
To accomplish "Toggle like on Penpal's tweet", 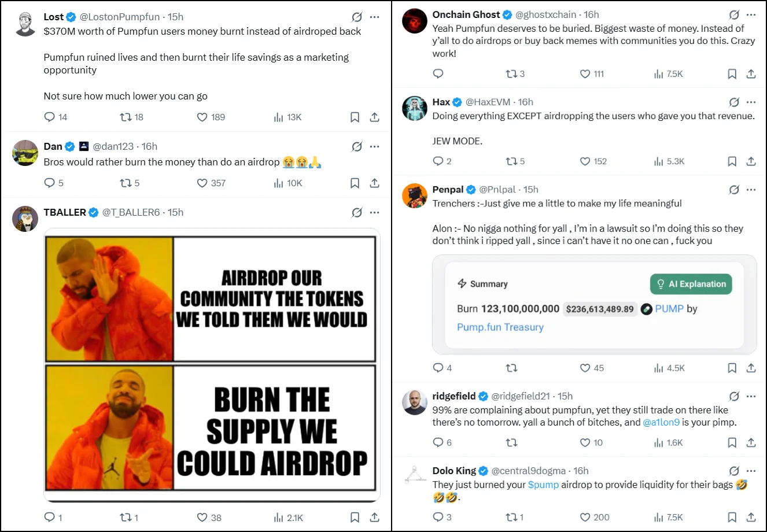I will [585, 368].
